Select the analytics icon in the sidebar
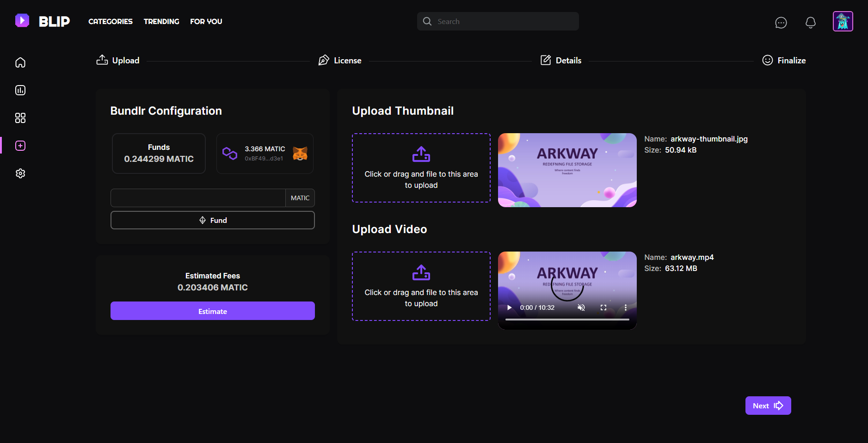 [x=20, y=90]
